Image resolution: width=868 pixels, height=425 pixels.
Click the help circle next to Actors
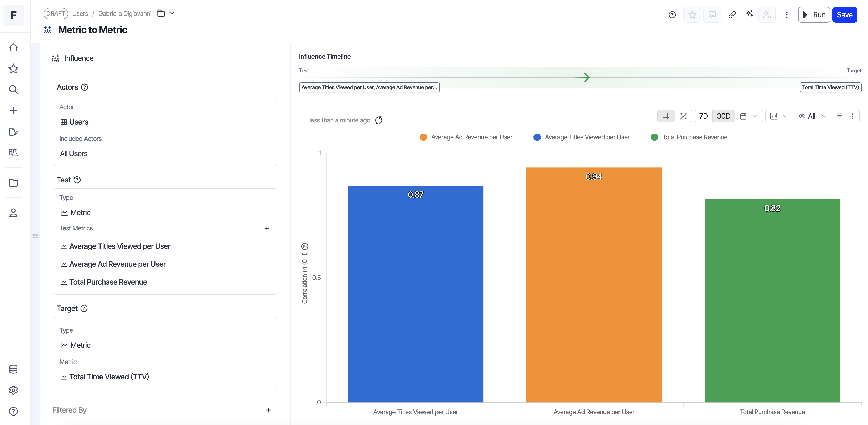tap(84, 87)
